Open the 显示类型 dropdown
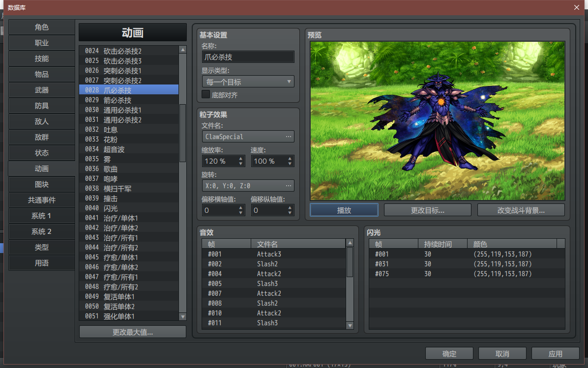 (x=248, y=82)
